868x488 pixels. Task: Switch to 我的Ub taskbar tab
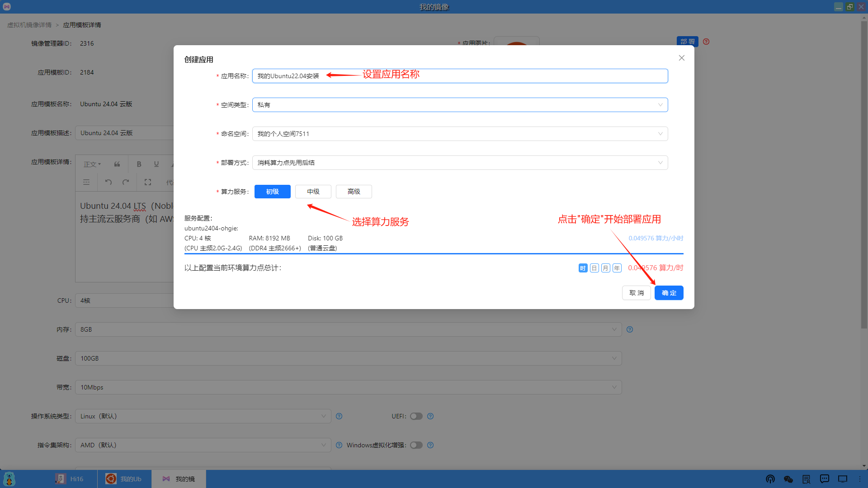(x=124, y=479)
